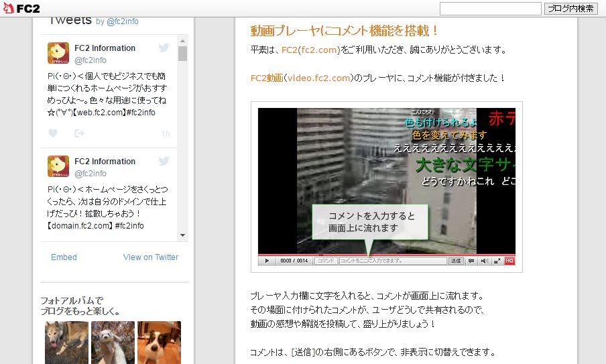This screenshot has height=364, width=606.
Task: Click the @fc2info handle under the second tweet name
Action: [x=90, y=174]
